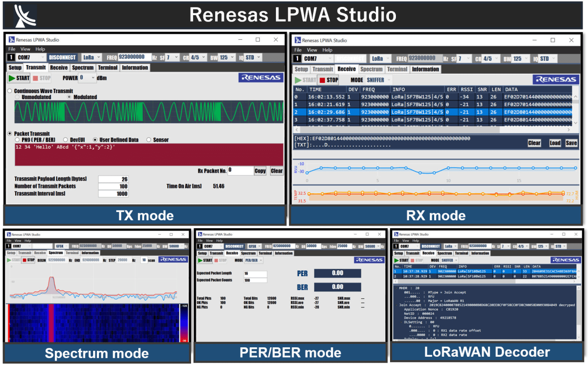The width and height of the screenshot is (588, 366).
Task: Click Renesas logo in LoRaWAN Decoder window
Action: pyautogui.click(x=566, y=260)
